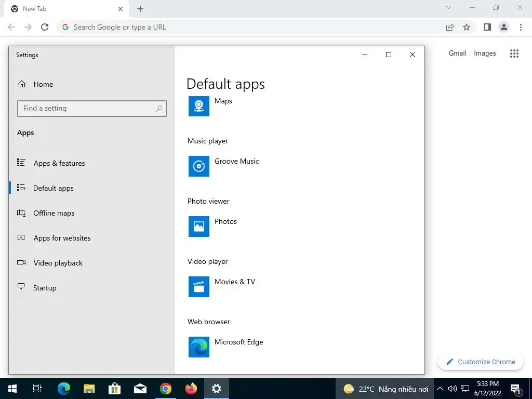The image size is (532, 399).
Task: Open the tab search chevron in Chrome
Action: [448, 7]
